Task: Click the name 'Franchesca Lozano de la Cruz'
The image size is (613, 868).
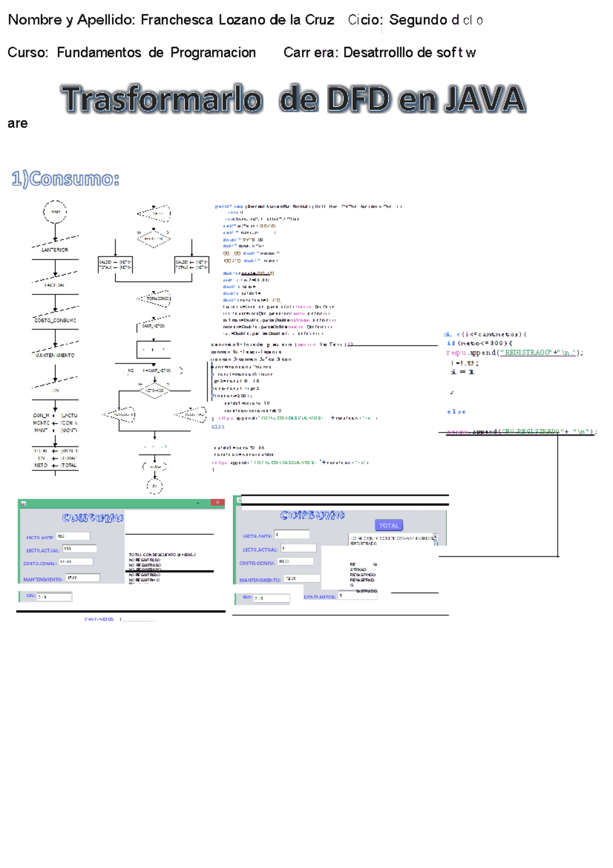Action: pyautogui.click(x=237, y=20)
